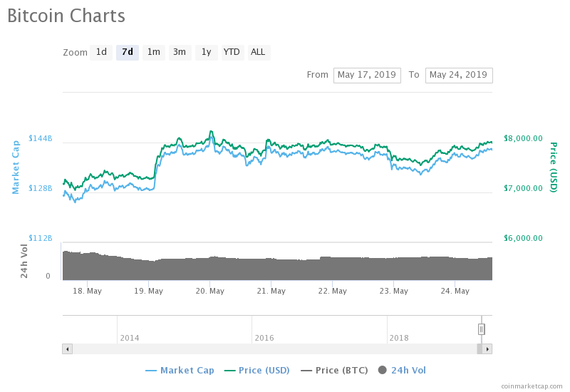
Task: Click the 22. May axis label
Action: (x=332, y=291)
